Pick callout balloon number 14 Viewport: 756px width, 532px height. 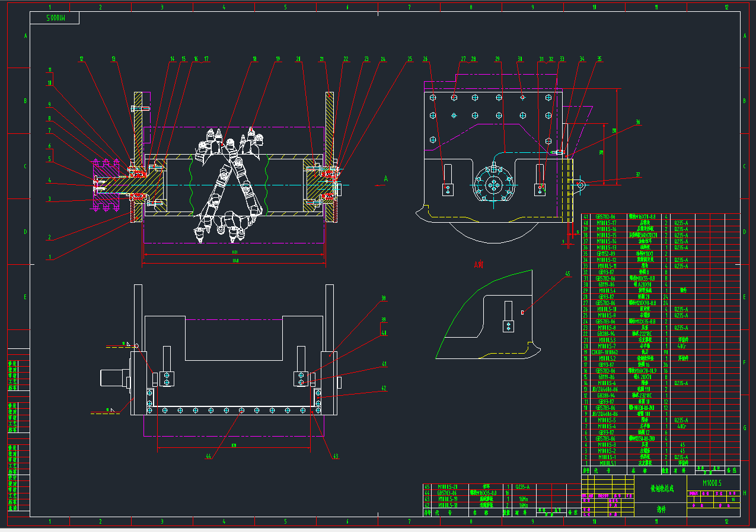coord(173,59)
